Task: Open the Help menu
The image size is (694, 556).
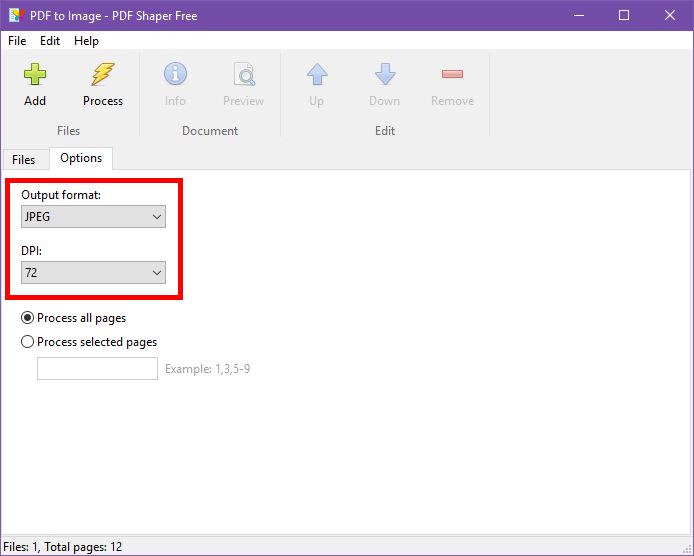Action: coord(86,41)
